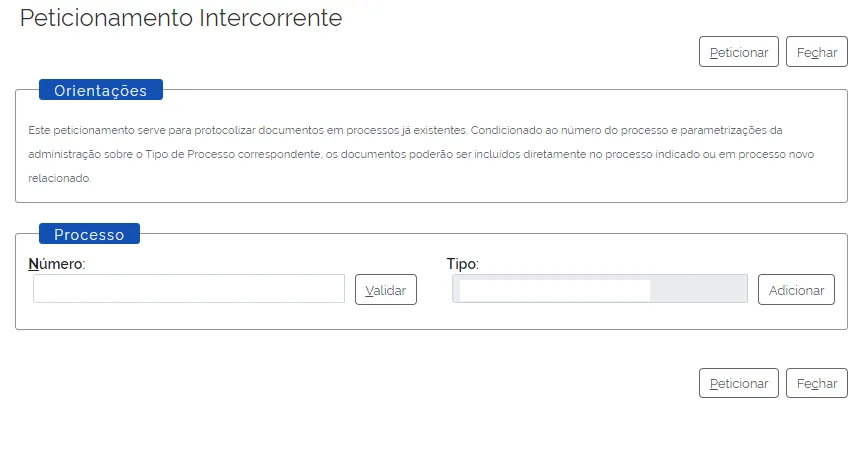Screen dimensions: 860x454
Task: Click the Processo section header
Action: 89,234
